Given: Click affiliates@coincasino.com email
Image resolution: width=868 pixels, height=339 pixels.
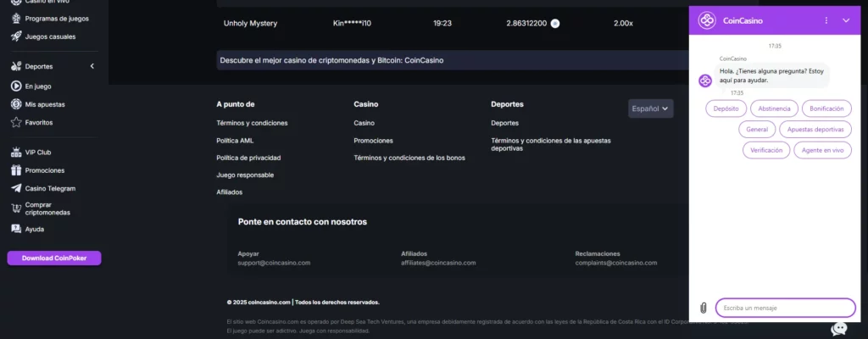Looking at the screenshot, I should click(x=438, y=263).
